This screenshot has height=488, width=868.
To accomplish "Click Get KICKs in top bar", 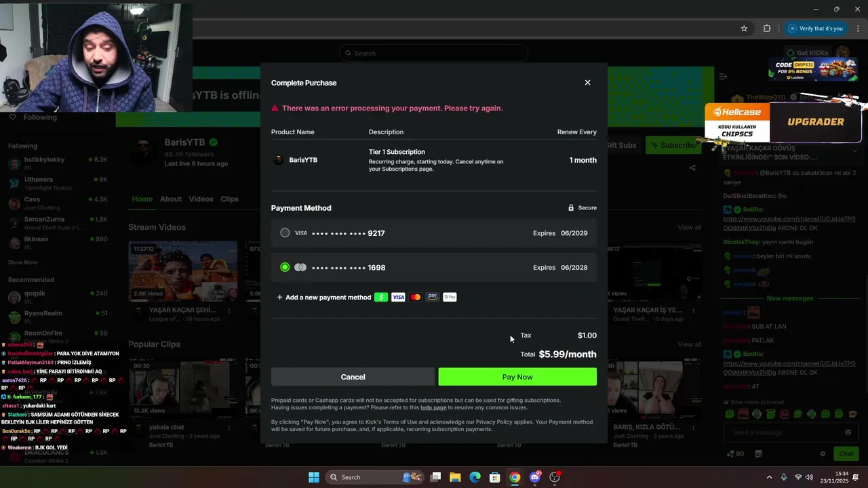I will pyautogui.click(x=807, y=53).
